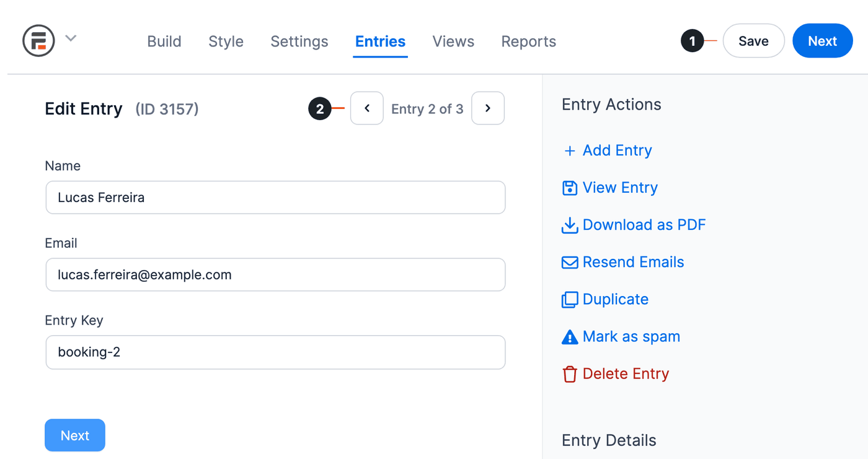868x459 pixels.
Task: Click the Next button below the form
Action: tap(75, 435)
